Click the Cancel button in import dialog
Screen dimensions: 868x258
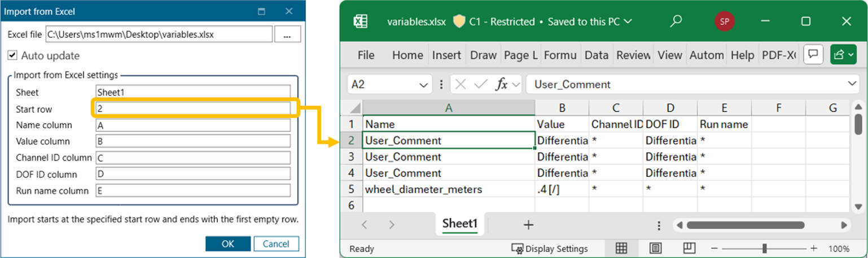pos(276,244)
